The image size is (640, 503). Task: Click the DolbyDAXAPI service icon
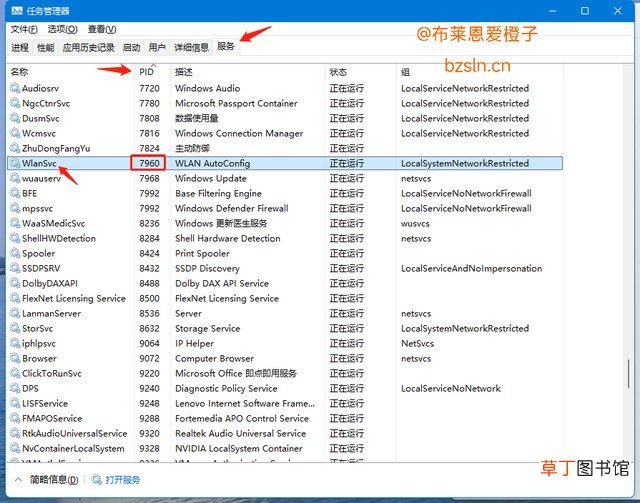(15, 283)
